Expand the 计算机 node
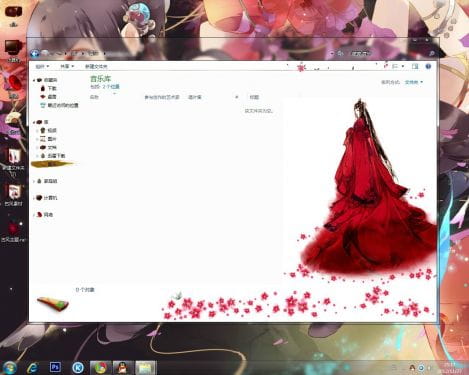 click(34, 198)
